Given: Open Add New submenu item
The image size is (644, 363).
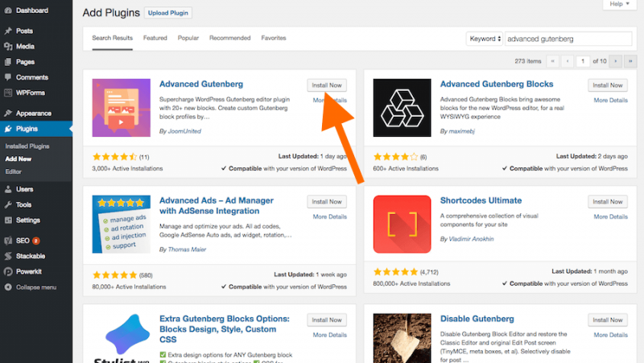Looking at the screenshot, I should (18, 159).
